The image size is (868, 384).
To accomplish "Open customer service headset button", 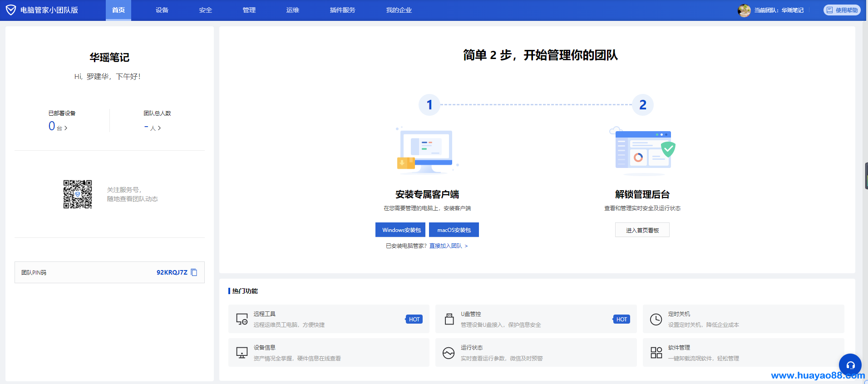I will (x=850, y=365).
